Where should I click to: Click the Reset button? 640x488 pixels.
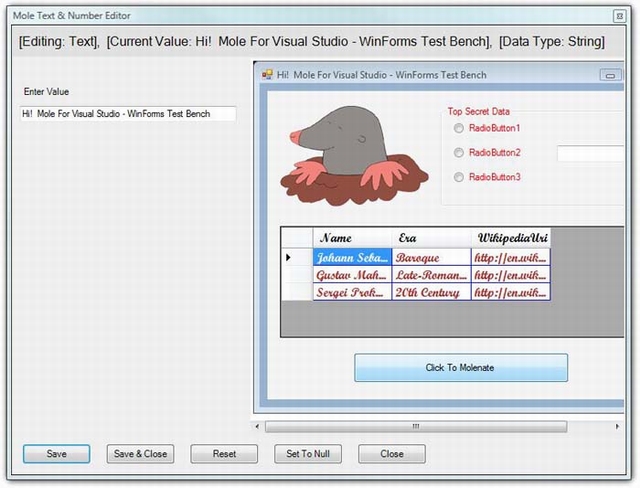pos(224,454)
